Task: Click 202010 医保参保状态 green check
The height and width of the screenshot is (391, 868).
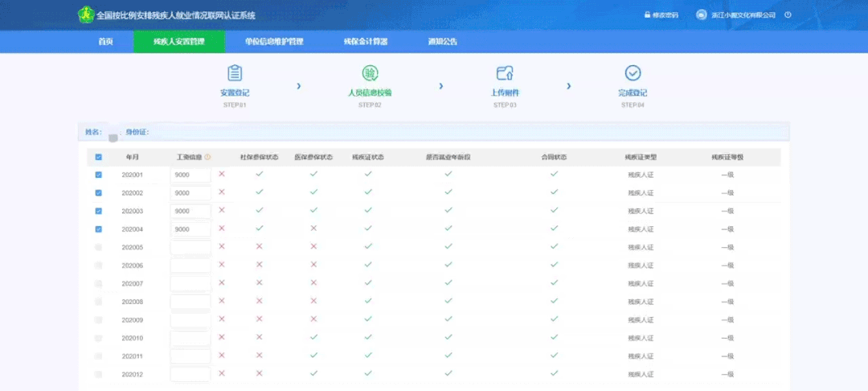Action: tap(313, 337)
